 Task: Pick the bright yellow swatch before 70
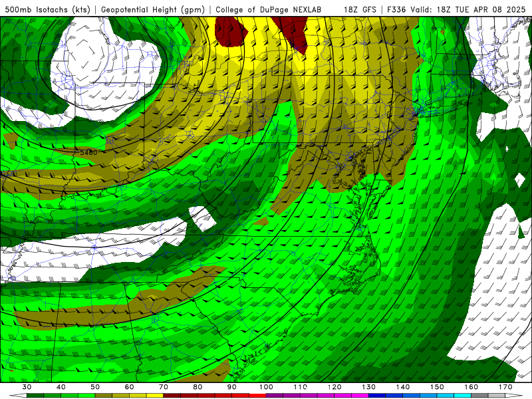coord(155,396)
